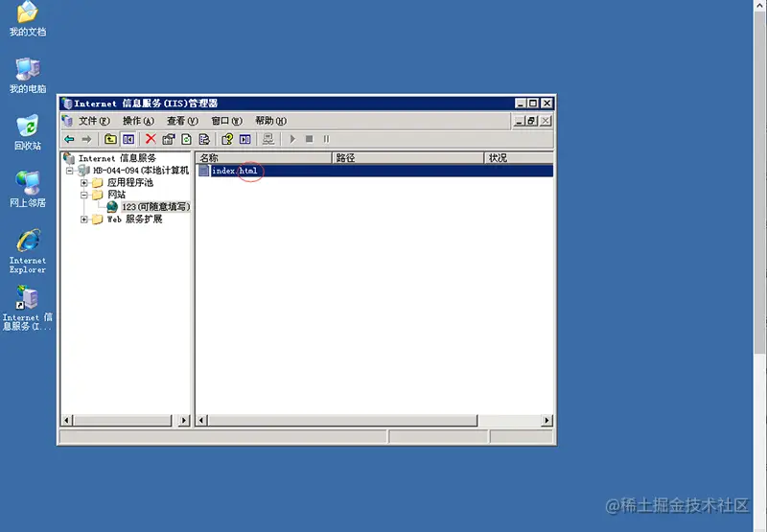Select 网上邻居 desktop icon

[x=28, y=189]
